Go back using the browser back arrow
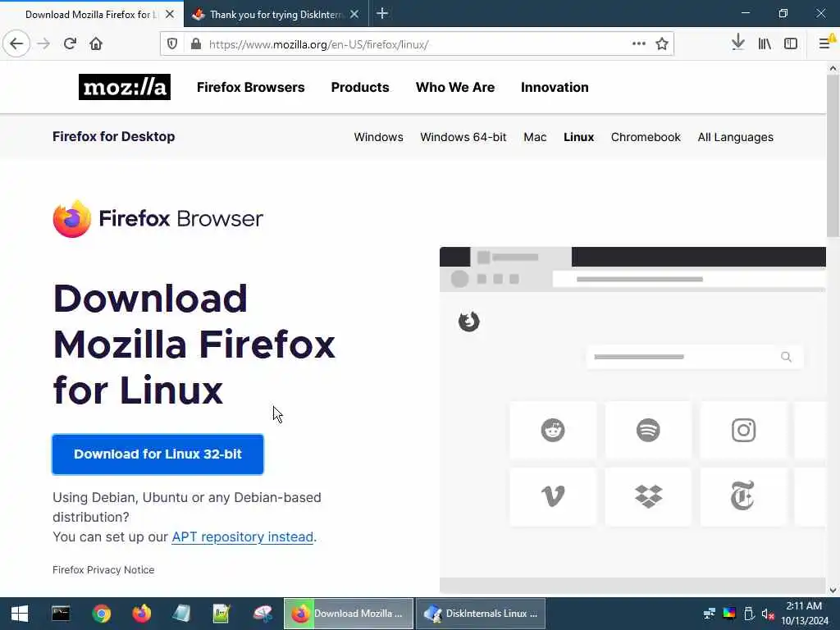This screenshot has width=840, height=630. coord(16,43)
